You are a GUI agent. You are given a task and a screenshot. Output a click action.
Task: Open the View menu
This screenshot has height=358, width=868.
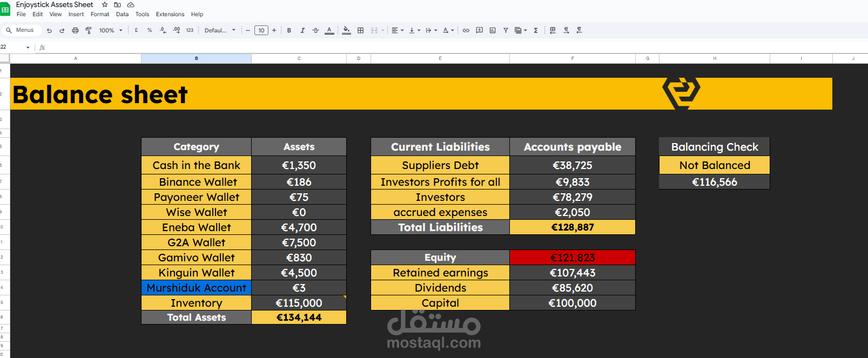(56, 15)
